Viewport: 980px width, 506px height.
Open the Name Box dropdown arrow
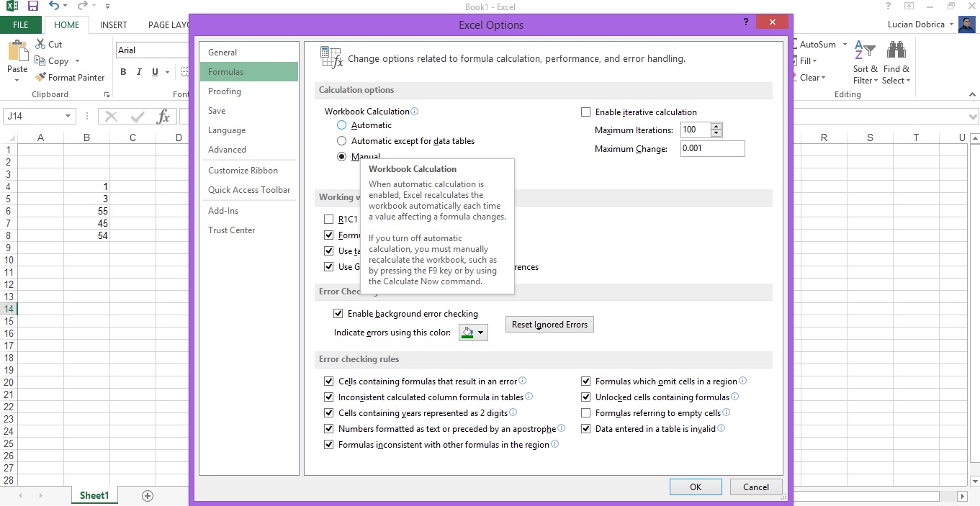coord(68,117)
